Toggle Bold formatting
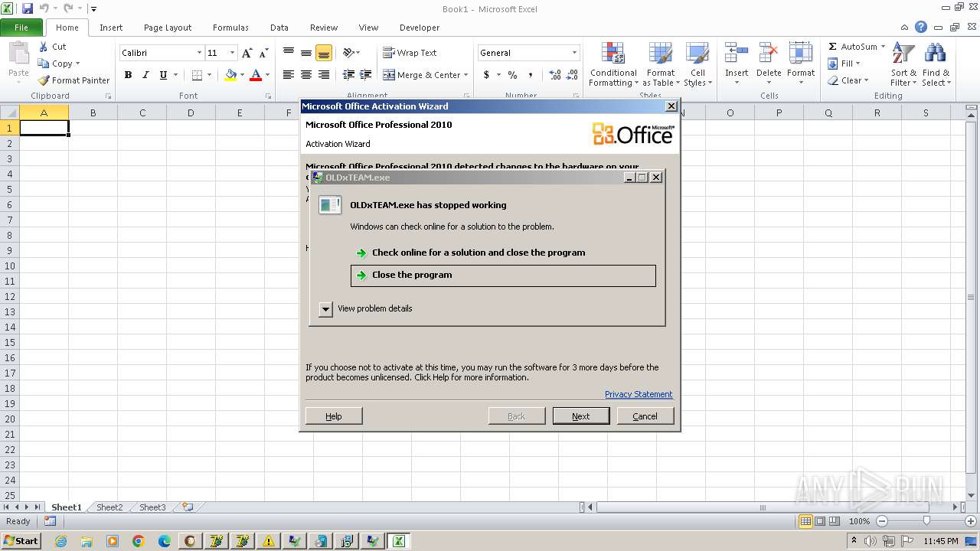This screenshot has height=551, width=980. 128,75
